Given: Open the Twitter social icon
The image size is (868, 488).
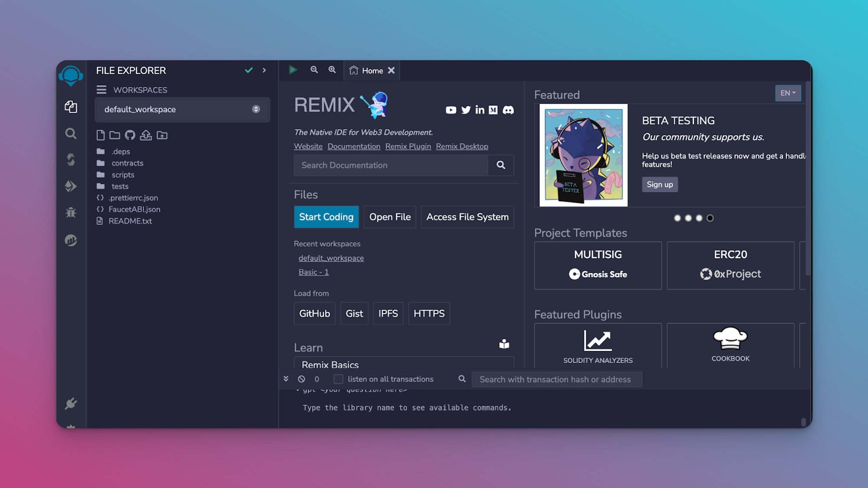Looking at the screenshot, I should pyautogui.click(x=466, y=110).
